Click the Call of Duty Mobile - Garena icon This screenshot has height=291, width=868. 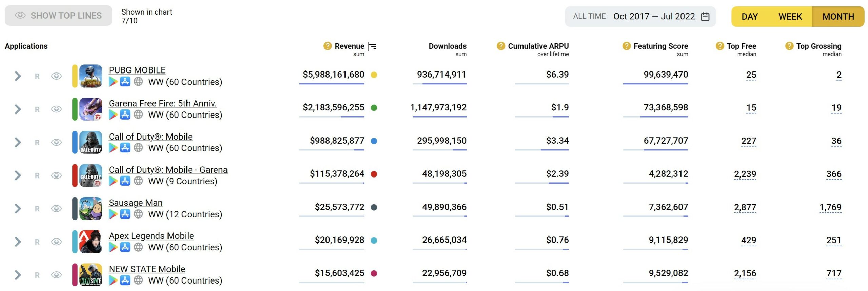coord(91,175)
